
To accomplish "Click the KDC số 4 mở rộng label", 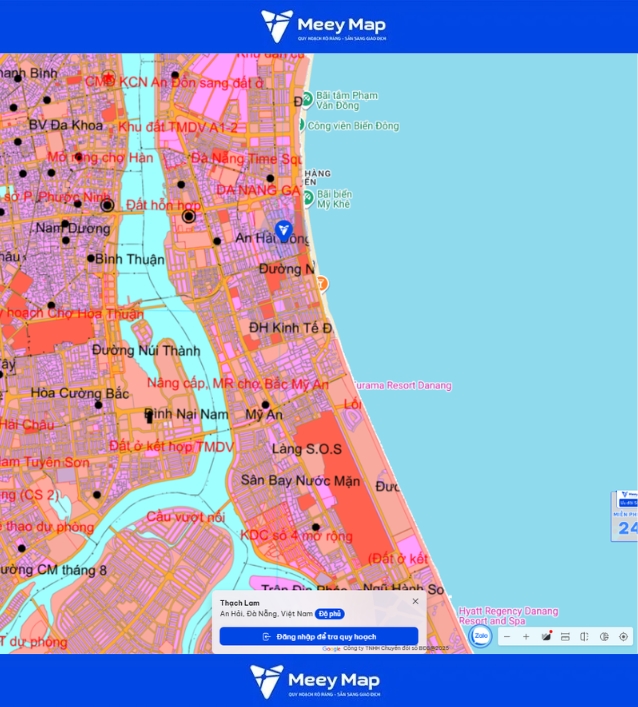I will point(296,536).
